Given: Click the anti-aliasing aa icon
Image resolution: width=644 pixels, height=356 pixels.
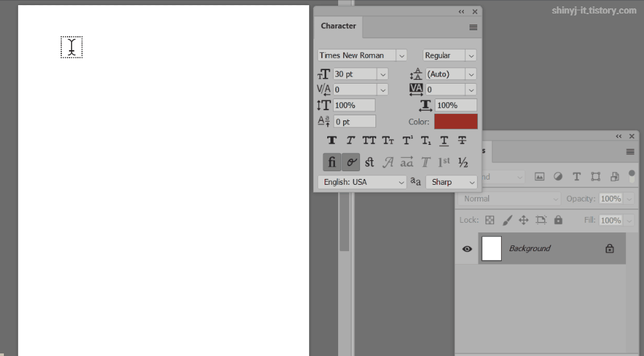Looking at the screenshot, I should [x=415, y=182].
